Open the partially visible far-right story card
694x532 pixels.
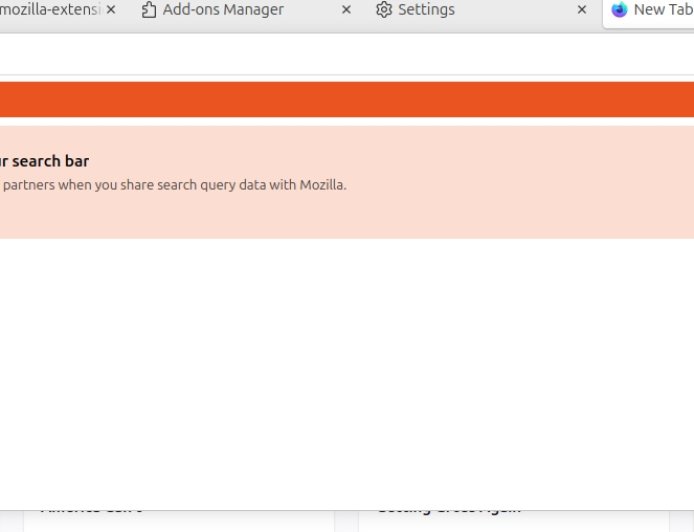tap(682, 515)
